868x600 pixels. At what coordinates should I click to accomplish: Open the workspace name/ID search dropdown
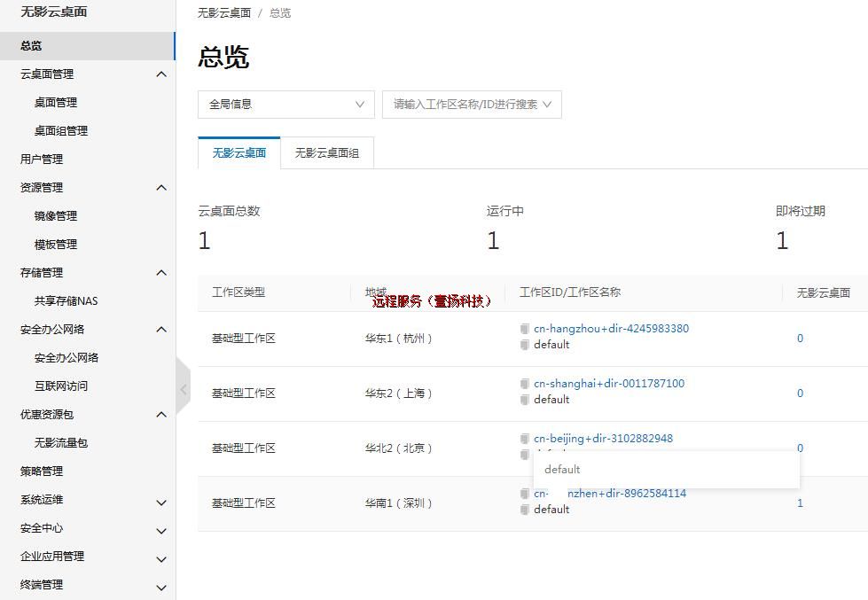coord(472,105)
